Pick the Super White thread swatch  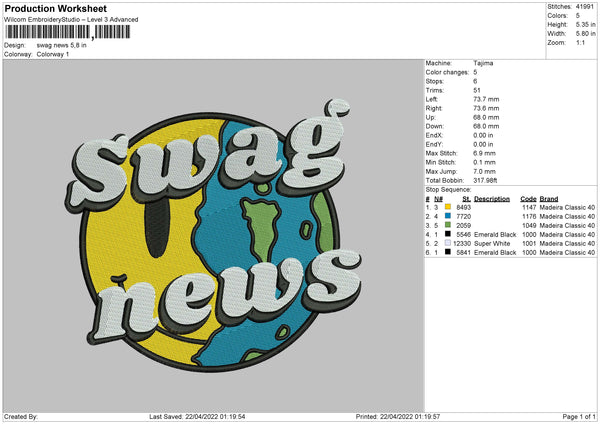[x=447, y=242]
